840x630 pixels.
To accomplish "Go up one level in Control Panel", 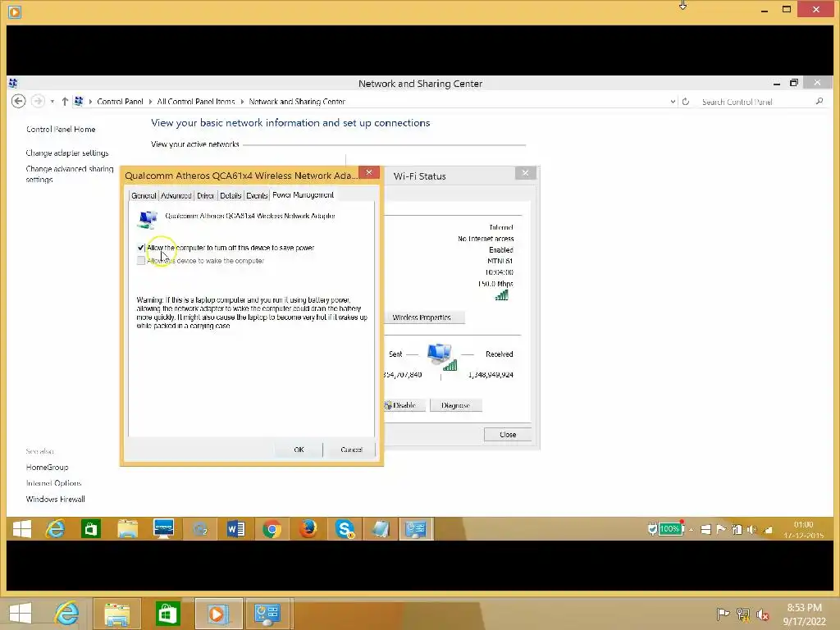I will pos(65,101).
